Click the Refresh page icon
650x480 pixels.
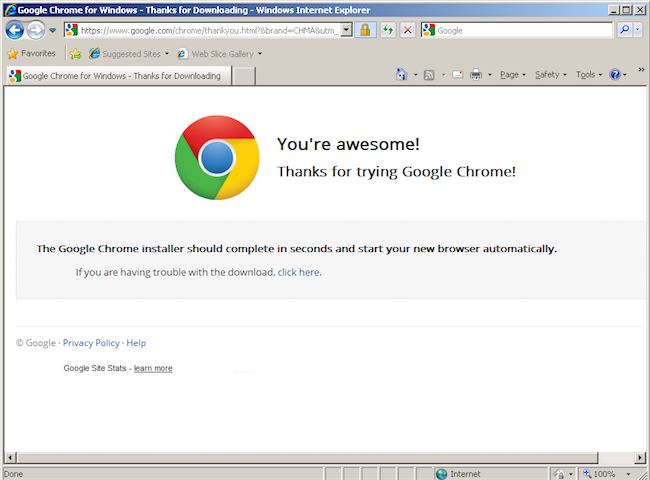(x=388, y=30)
